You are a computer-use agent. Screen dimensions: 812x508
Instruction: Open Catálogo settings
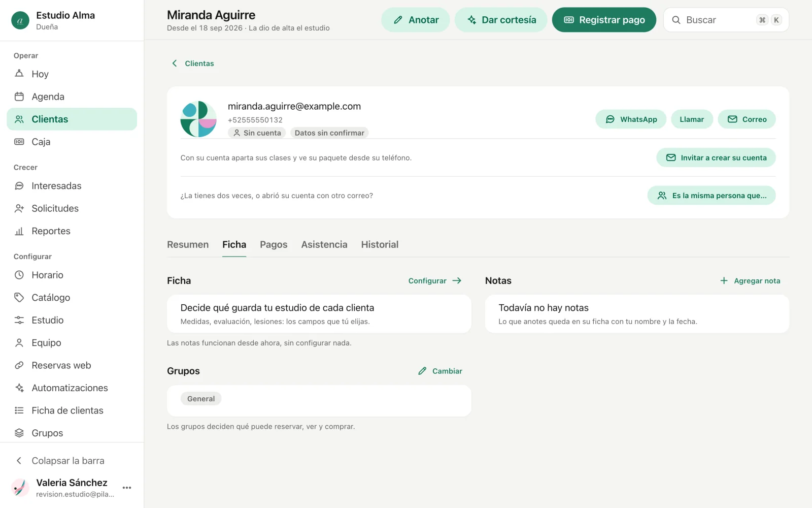(72, 298)
